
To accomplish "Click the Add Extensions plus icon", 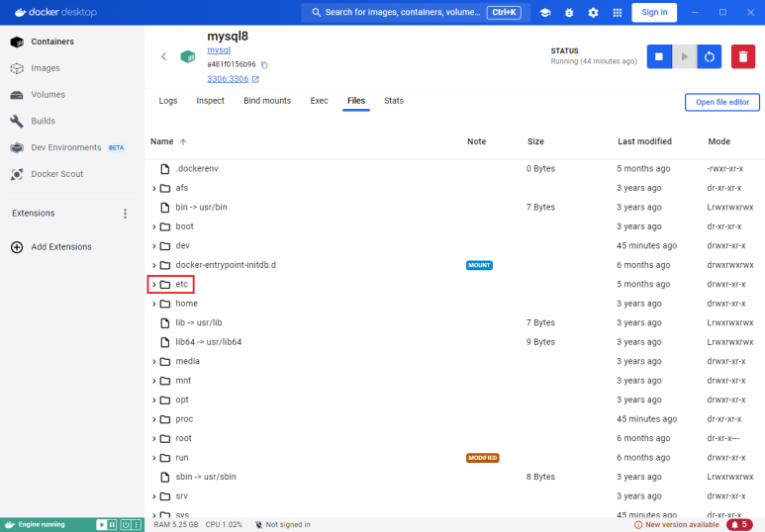I will [x=17, y=247].
